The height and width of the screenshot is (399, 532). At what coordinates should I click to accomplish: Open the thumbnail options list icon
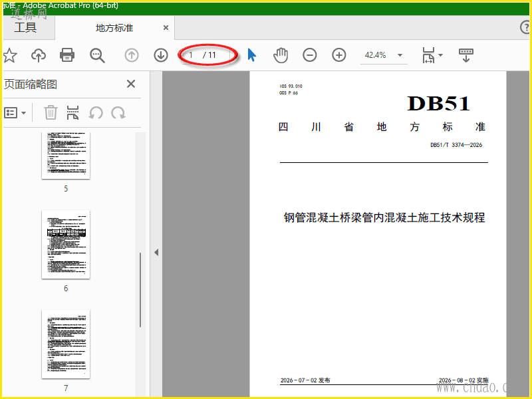pyautogui.click(x=11, y=112)
